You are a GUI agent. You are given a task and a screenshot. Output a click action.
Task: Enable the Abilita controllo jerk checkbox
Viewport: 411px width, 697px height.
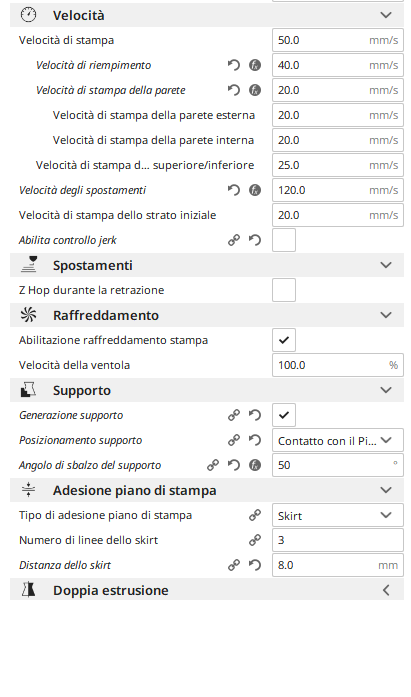click(284, 240)
